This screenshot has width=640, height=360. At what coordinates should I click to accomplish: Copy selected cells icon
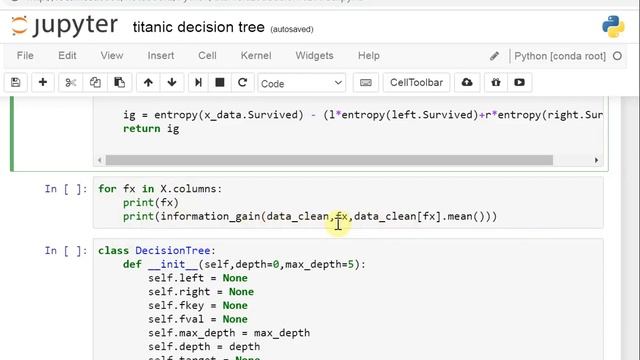pyautogui.click(x=95, y=82)
